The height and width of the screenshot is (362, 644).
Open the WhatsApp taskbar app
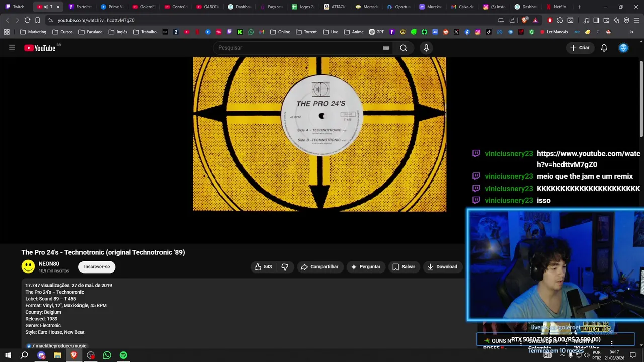tap(107, 355)
